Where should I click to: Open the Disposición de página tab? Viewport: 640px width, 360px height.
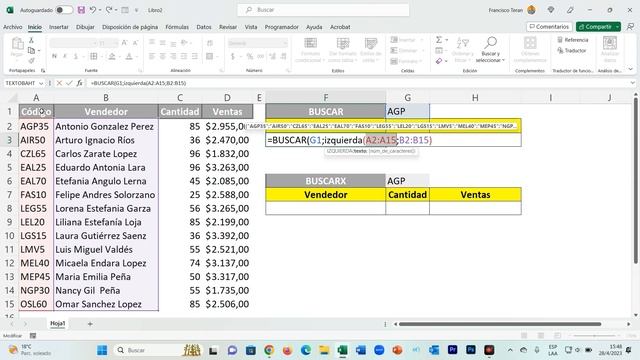pyautogui.click(x=130, y=27)
